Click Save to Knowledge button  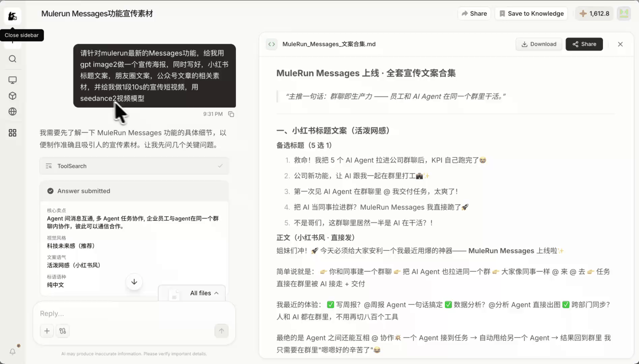[x=531, y=13]
